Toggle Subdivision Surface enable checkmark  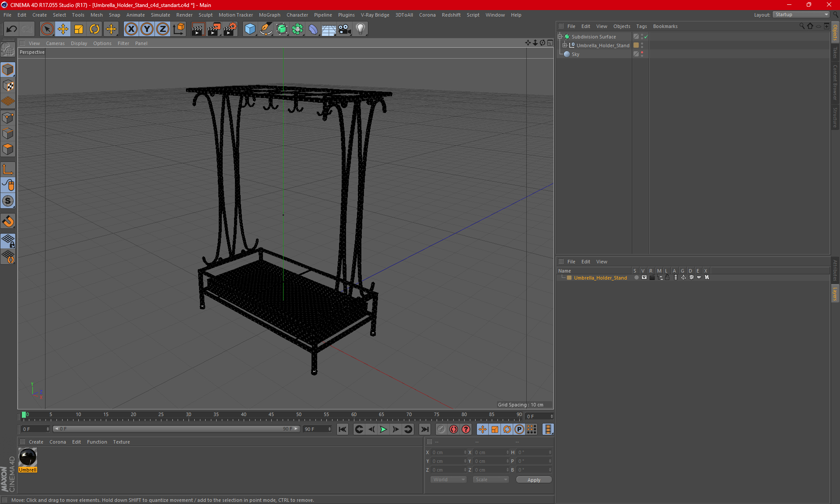point(646,37)
